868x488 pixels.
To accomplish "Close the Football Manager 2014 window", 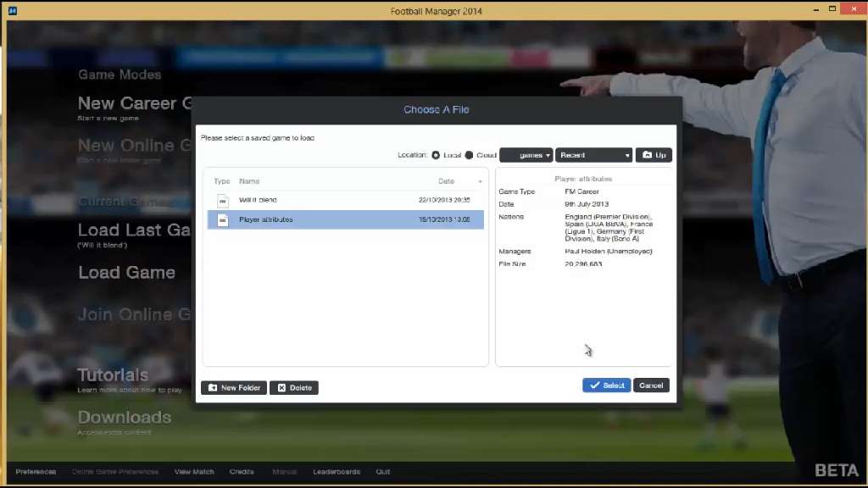I will [854, 8].
